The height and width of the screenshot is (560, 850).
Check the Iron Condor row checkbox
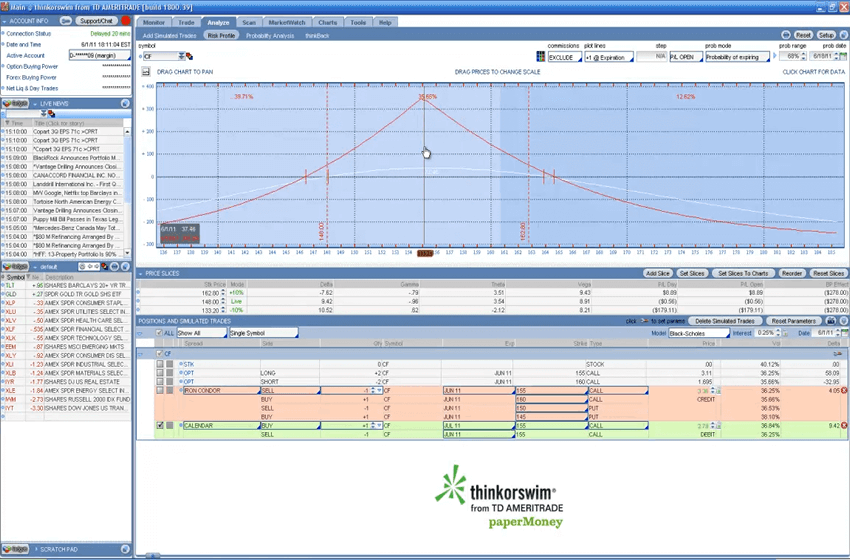[160, 390]
